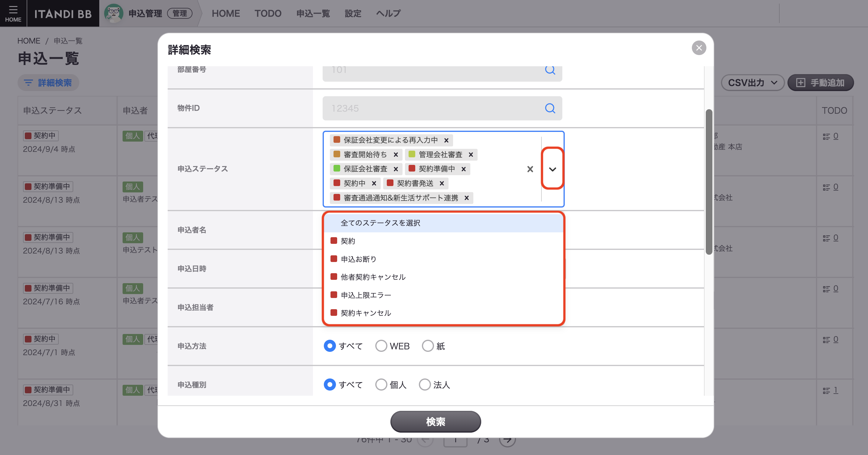This screenshot has width=868, height=455.
Task: Toggle the 申込ステータス dropdown chevron
Action: coord(552,169)
